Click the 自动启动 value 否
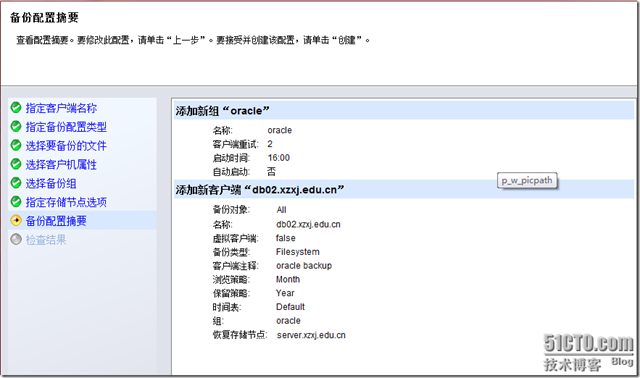This screenshot has width=640, height=378. pos(271,171)
